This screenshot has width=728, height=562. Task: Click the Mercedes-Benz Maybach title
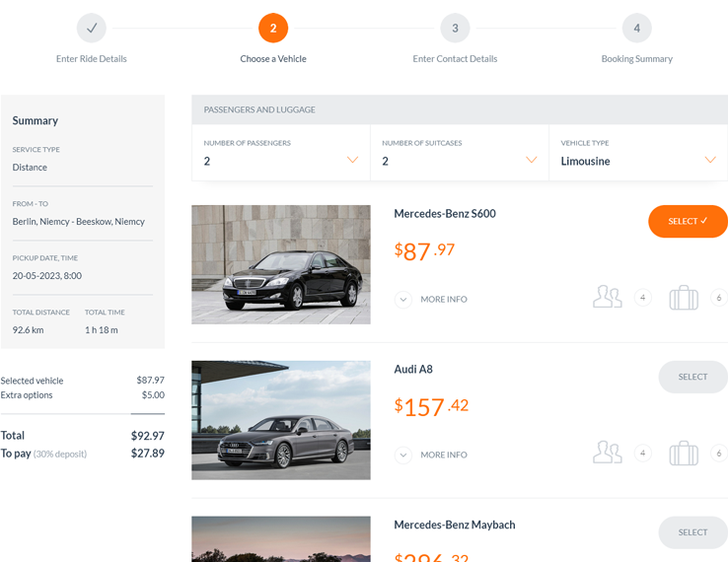[x=455, y=525]
